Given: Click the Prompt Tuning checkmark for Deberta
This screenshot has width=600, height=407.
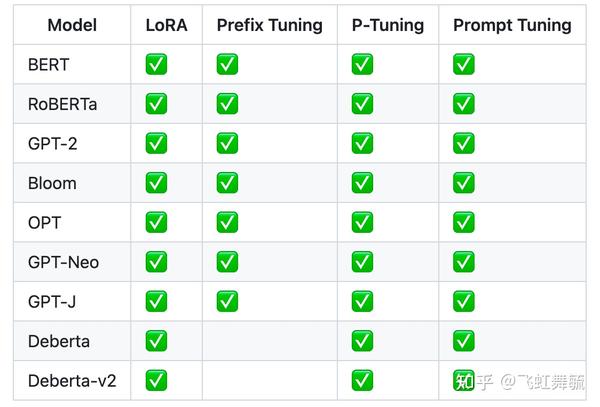Looking at the screenshot, I should point(464,341).
